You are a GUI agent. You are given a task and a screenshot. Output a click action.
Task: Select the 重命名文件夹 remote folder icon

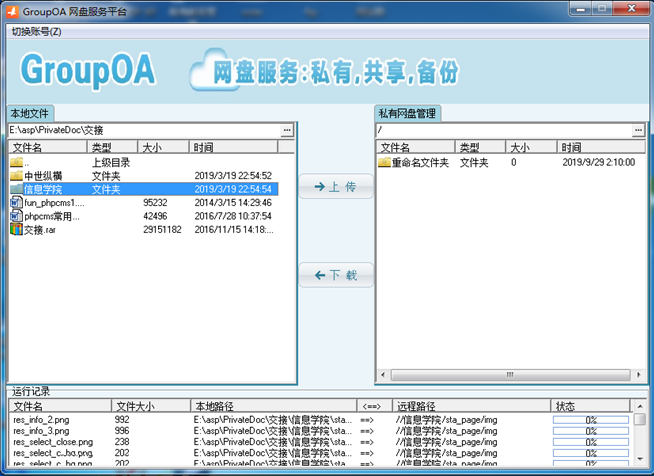click(384, 162)
